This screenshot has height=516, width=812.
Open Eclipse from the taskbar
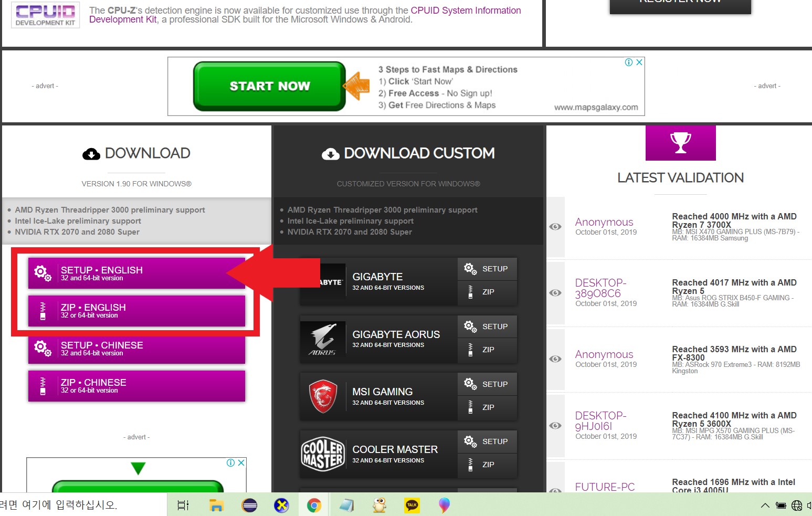[x=249, y=505]
